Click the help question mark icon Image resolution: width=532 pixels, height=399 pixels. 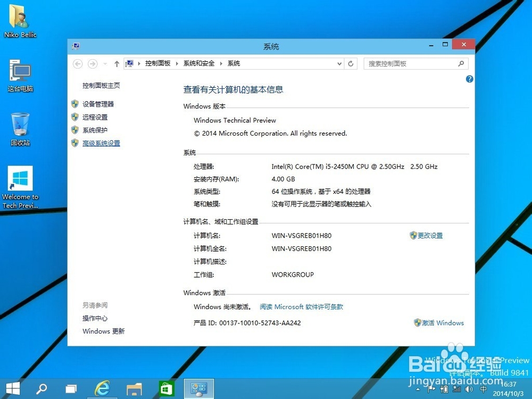tap(469, 79)
